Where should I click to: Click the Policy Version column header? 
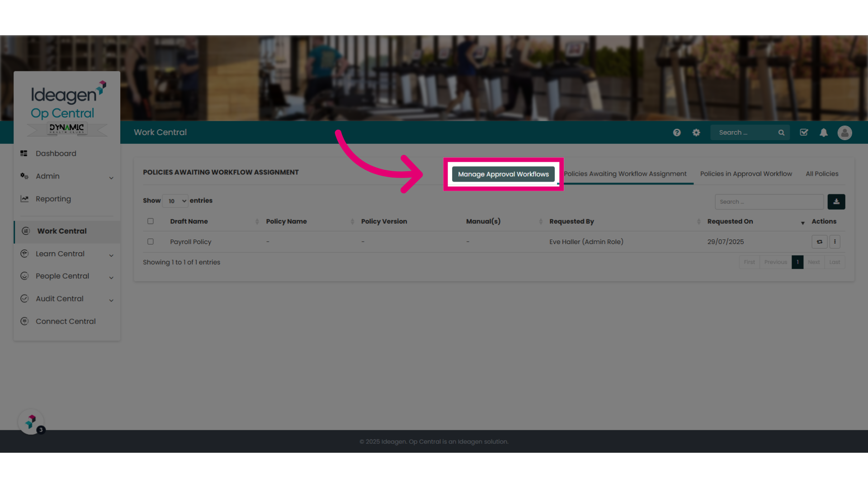(384, 221)
